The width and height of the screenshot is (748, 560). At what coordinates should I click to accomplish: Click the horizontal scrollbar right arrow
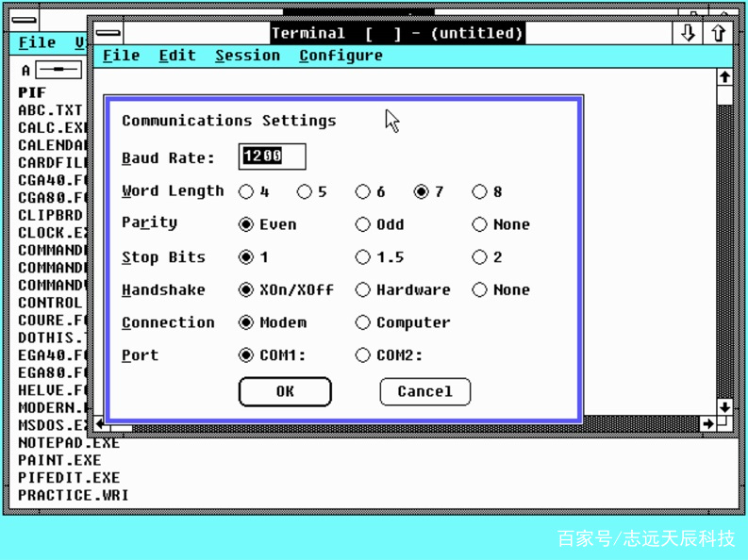click(x=708, y=423)
